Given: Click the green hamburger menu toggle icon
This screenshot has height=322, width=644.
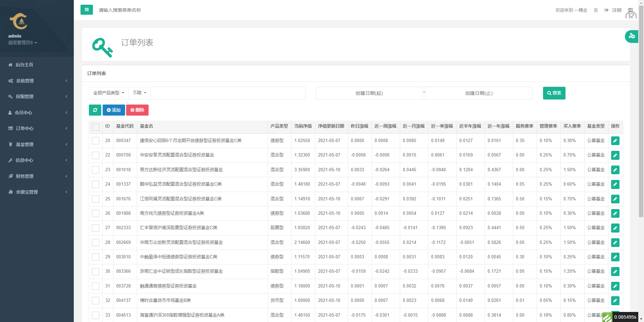Looking at the screenshot, I should (87, 10).
